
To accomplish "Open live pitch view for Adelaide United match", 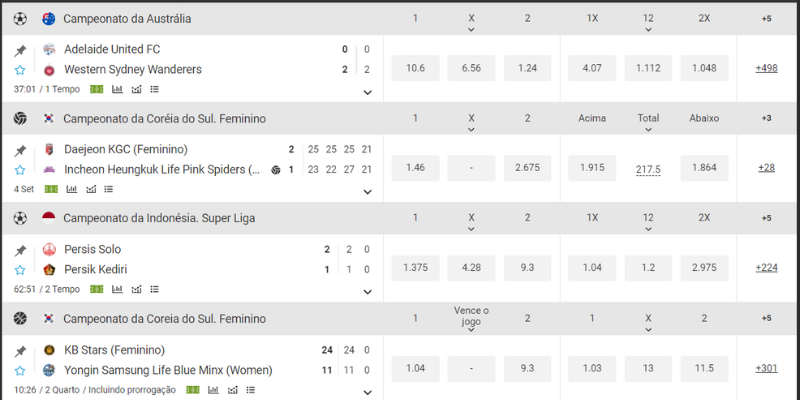I will [96, 89].
